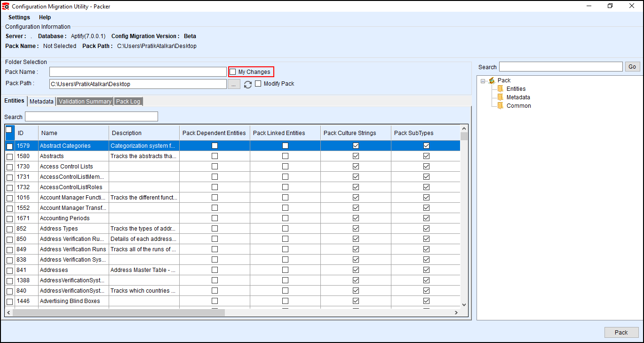
Task: Click the Go search button
Action: coord(632,67)
